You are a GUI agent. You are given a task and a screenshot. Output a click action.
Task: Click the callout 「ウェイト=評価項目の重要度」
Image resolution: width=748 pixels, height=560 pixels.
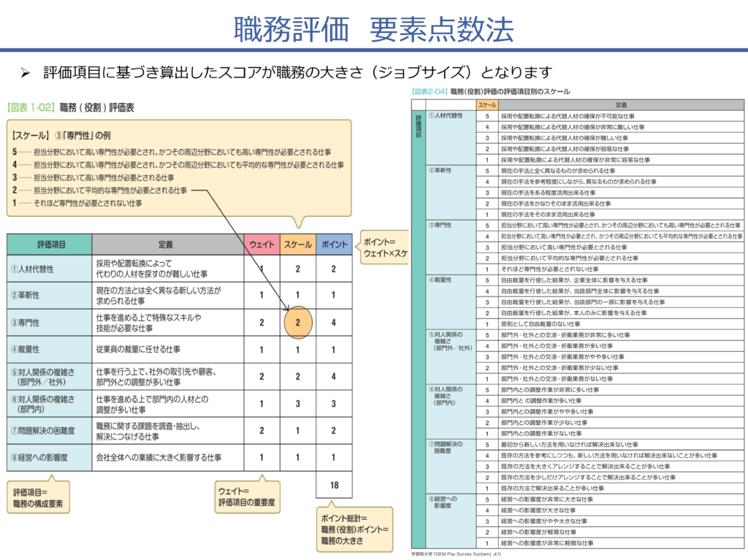click(247, 496)
